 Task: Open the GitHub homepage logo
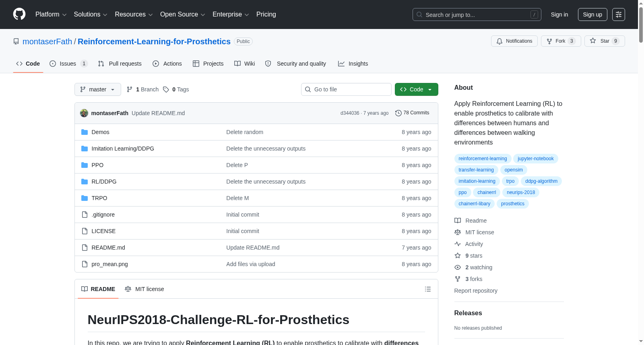coord(19,14)
